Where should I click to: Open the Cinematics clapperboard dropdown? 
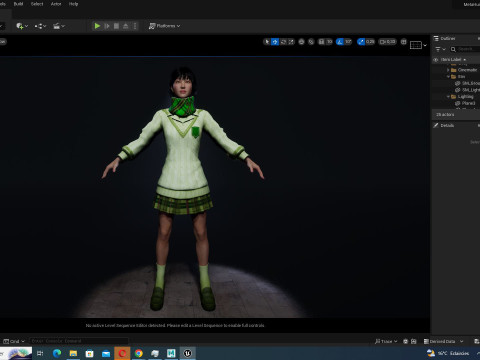point(59,26)
